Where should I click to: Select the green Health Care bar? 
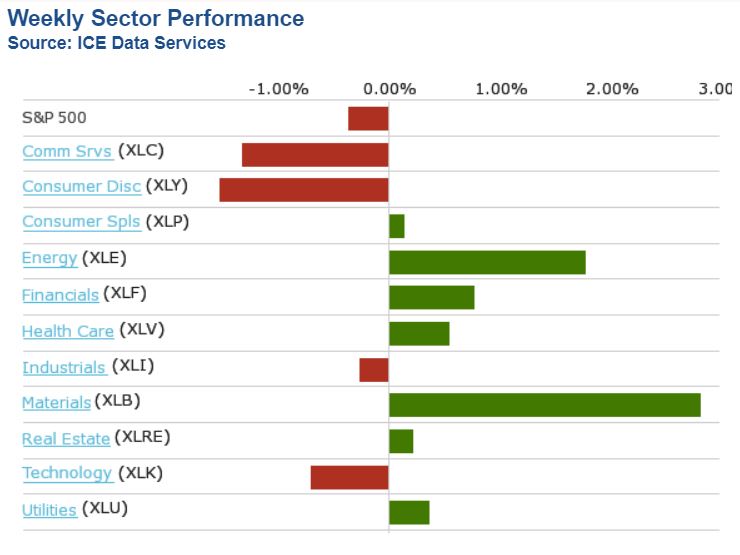point(419,333)
